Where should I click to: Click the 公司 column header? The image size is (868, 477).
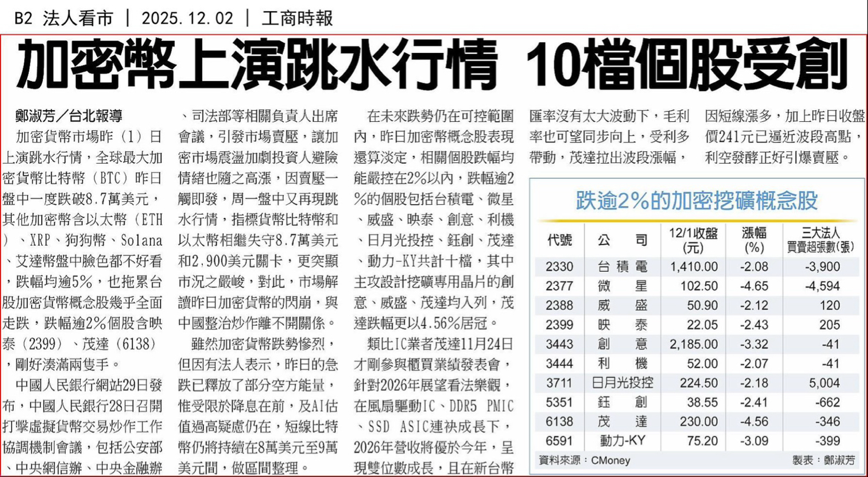(623, 240)
